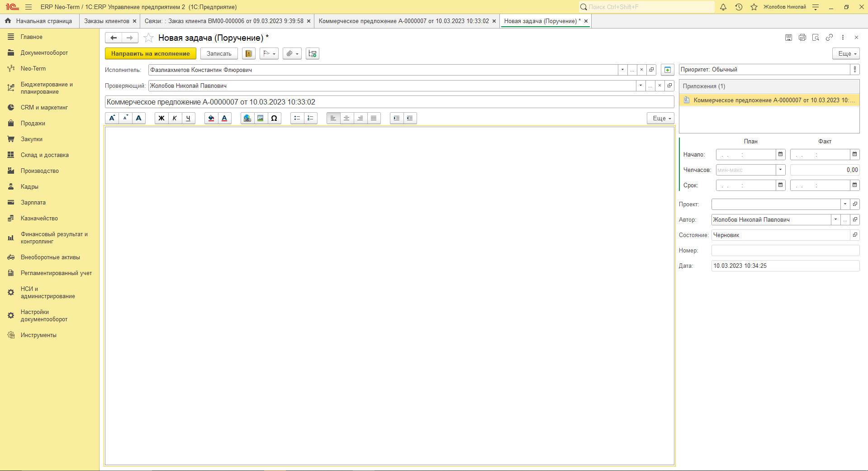
Task: Align text to center
Action: click(x=346, y=118)
